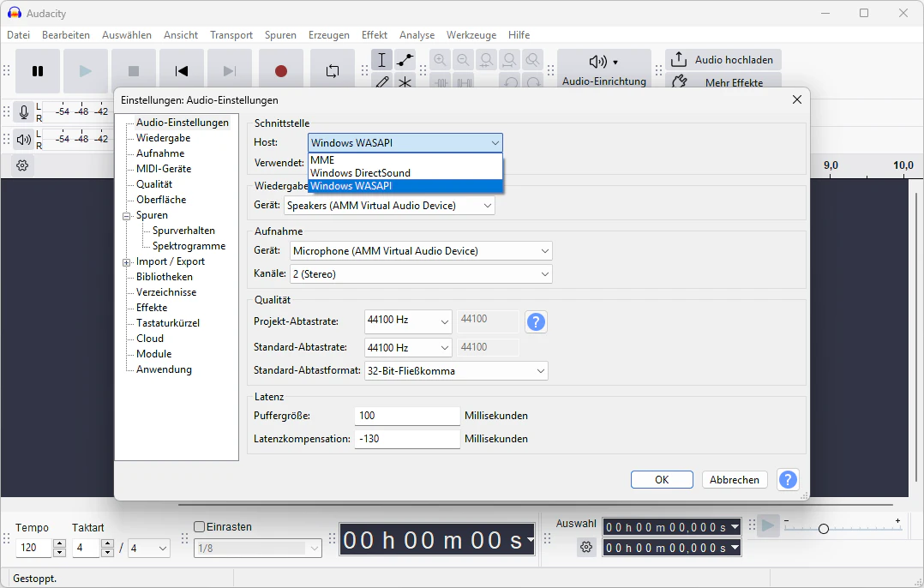Click the selection toolbar gear icon
This screenshot has height=588, width=924.
586,548
